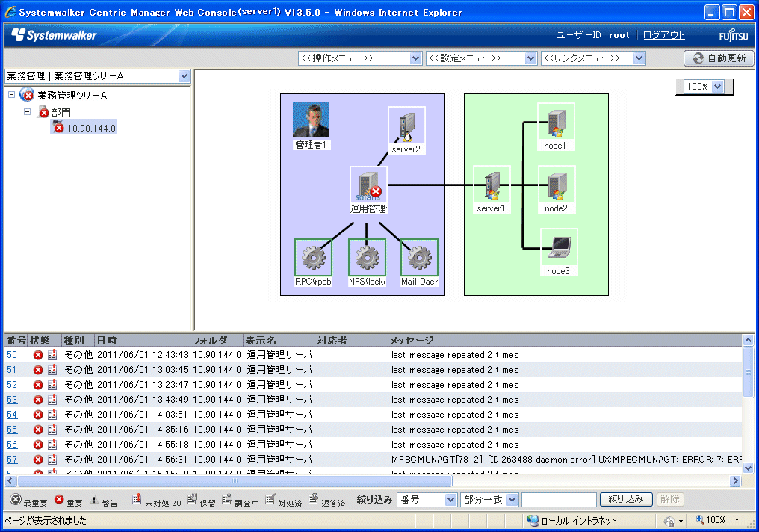Image resolution: width=759 pixels, height=532 pixels.
Task: Collapse the 業務管理ツリーA root node
Action: pyautogui.click(x=12, y=95)
